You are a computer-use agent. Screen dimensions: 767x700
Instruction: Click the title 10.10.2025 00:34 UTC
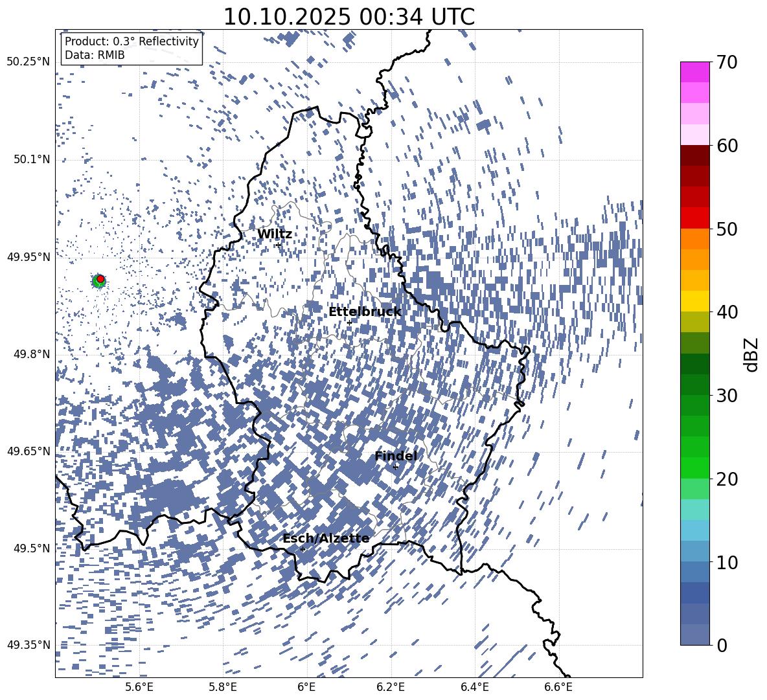point(349,17)
